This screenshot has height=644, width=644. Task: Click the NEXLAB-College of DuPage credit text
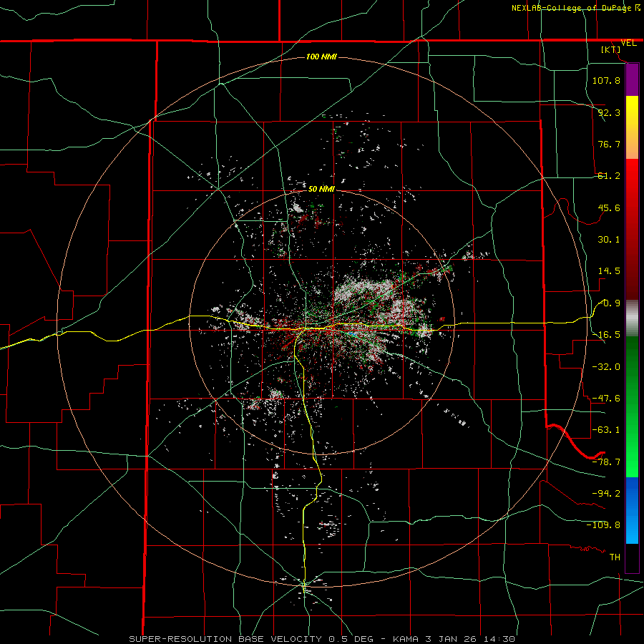click(x=575, y=8)
